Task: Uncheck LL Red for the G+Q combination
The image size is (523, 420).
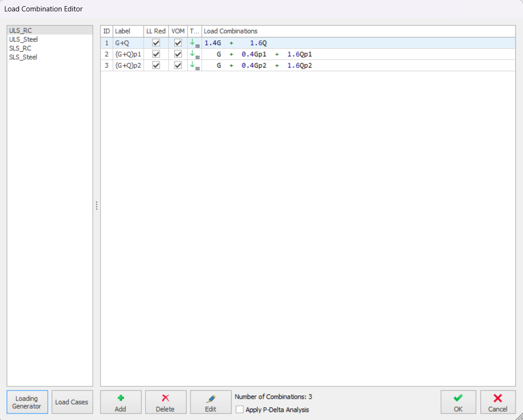Action: pyautogui.click(x=156, y=43)
